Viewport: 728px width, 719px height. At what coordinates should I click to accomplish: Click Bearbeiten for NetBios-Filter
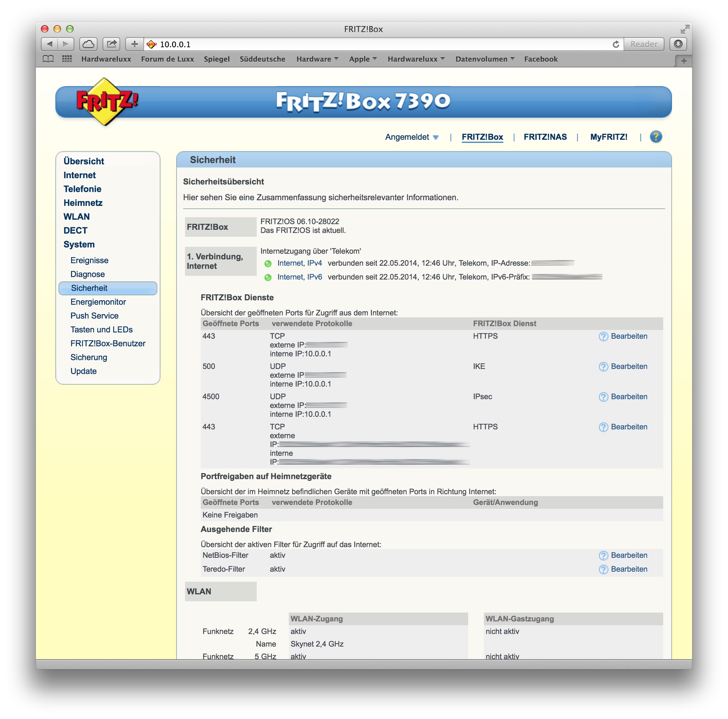(629, 555)
